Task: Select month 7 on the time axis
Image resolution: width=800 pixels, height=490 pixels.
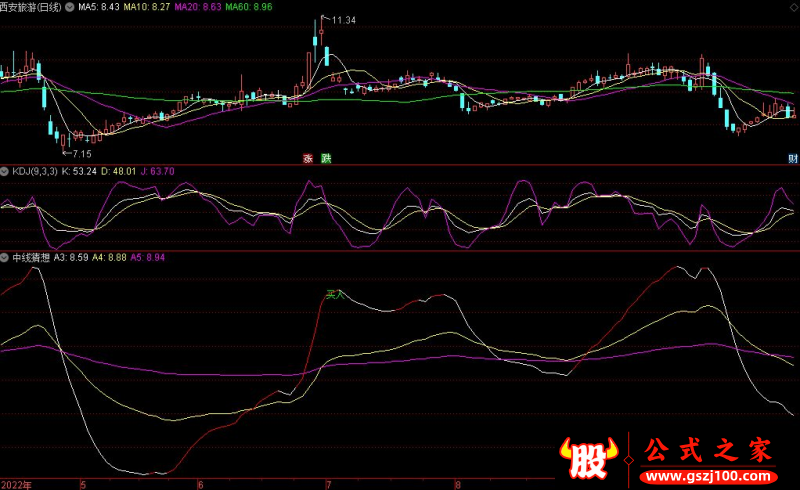Action: point(328,483)
